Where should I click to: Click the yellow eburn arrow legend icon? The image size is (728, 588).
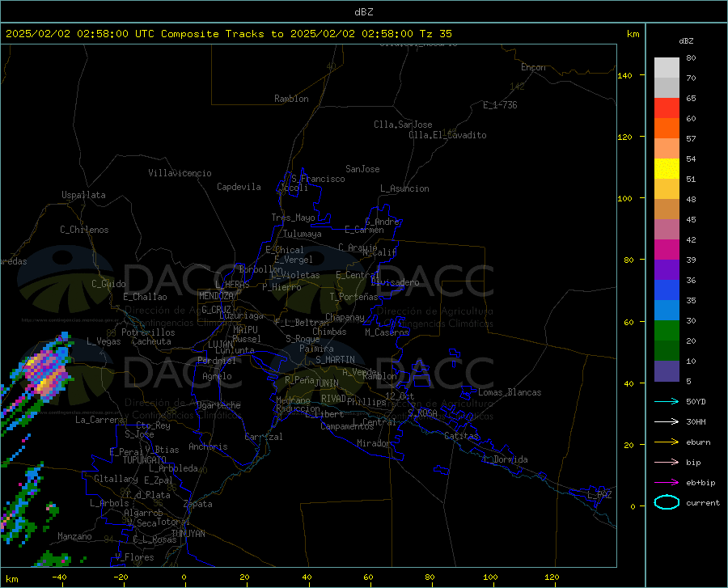(667, 442)
